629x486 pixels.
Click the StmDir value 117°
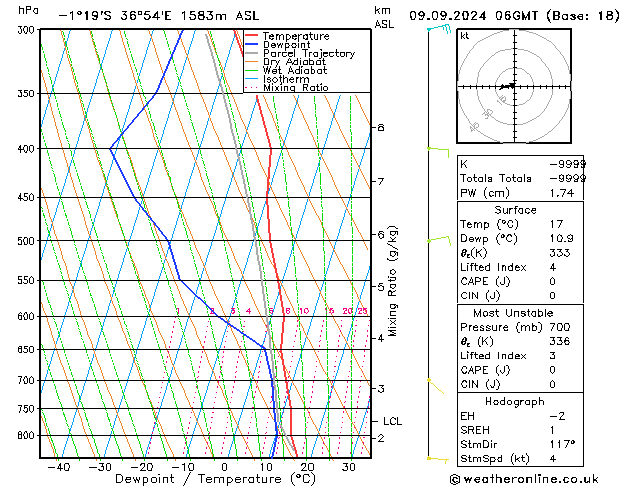click(562, 444)
